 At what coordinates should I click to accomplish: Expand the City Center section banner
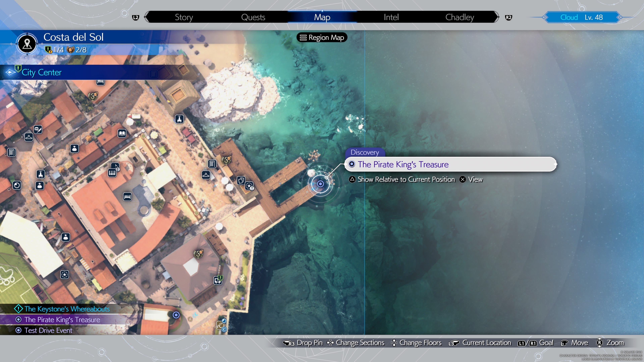click(41, 72)
